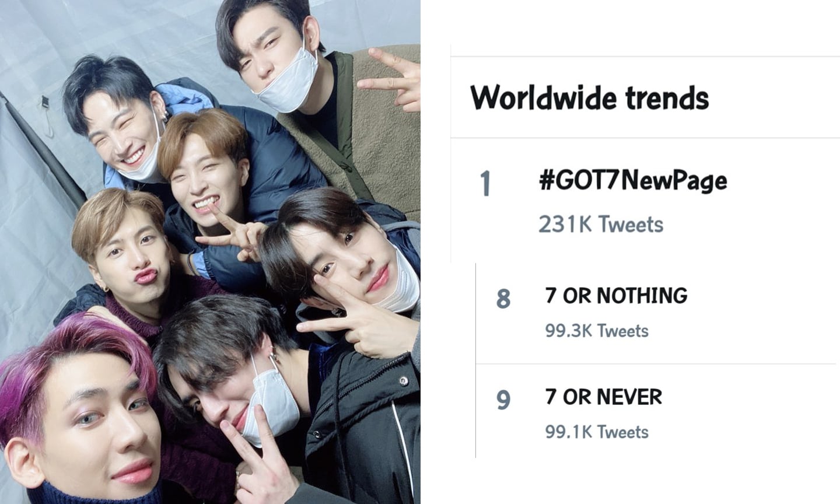Click the "231K Tweets" count

tap(600, 225)
